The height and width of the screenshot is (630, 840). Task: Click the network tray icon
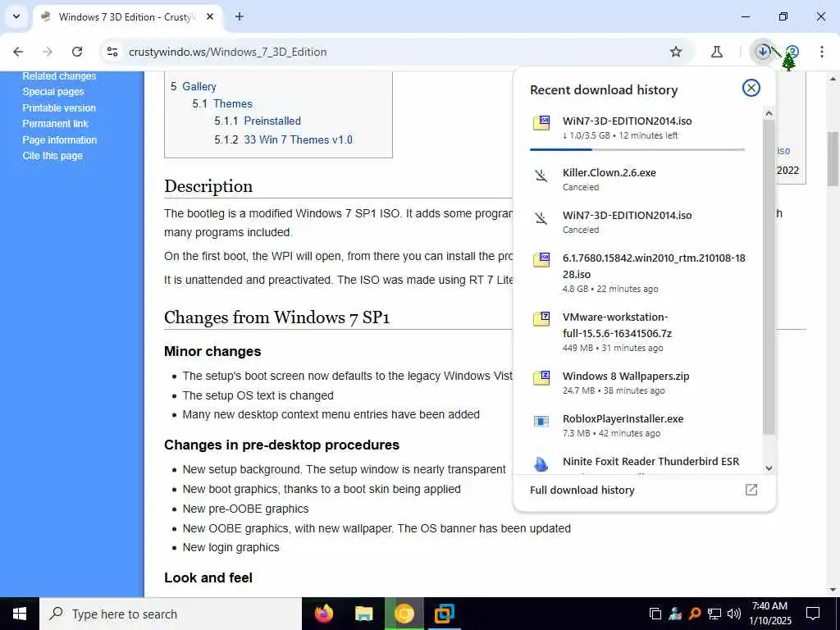click(714, 614)
